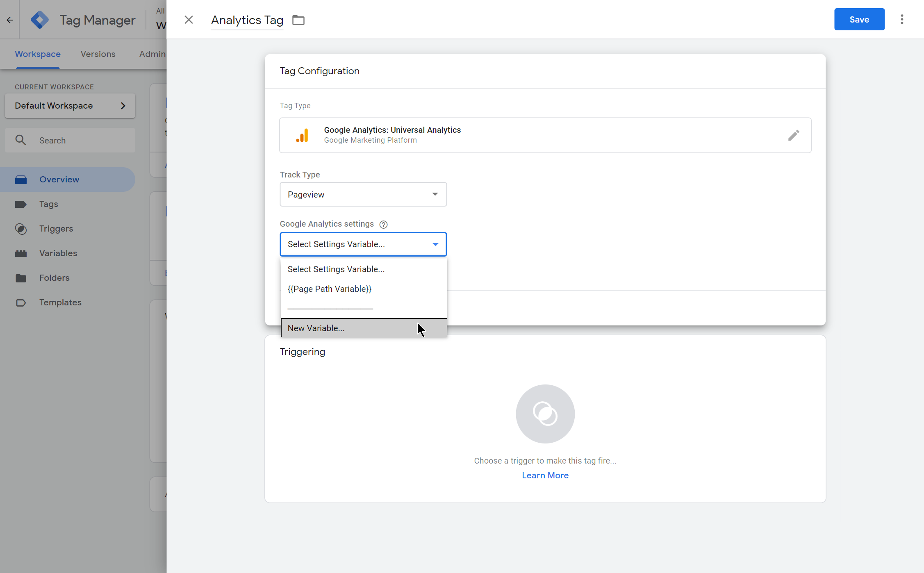Click the Variables brick icon

pyautogui.click(x=21, y=253)
